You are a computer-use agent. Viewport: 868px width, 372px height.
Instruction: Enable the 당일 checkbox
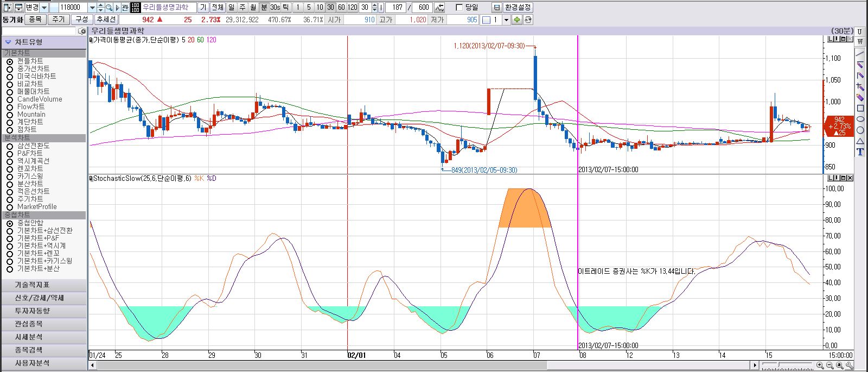(459, 8)
